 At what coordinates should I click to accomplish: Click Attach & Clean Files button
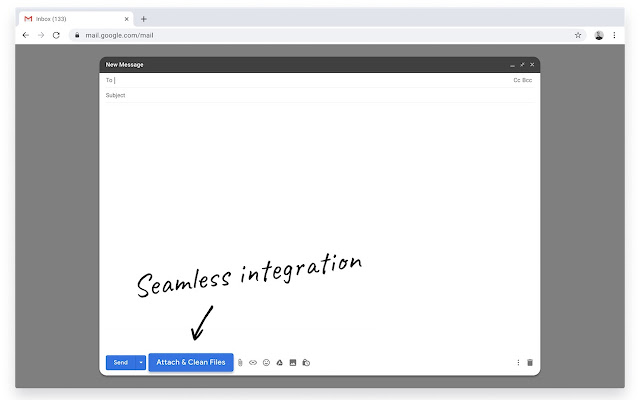pyautogui.click(x=191, y=362)
